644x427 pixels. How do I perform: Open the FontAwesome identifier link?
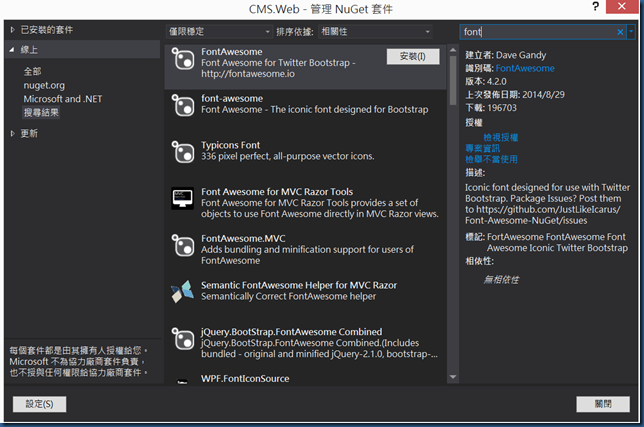point(525,68)
